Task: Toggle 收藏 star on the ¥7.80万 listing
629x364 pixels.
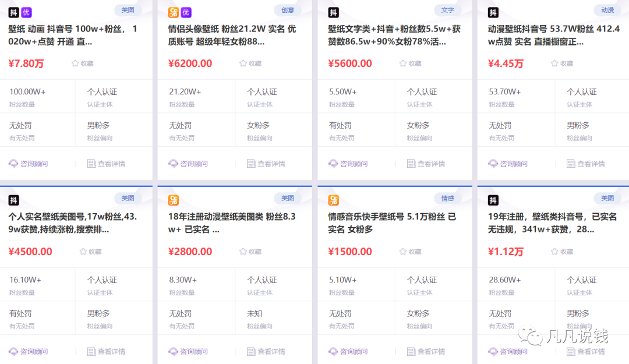Action: click(x=75, y=63)
